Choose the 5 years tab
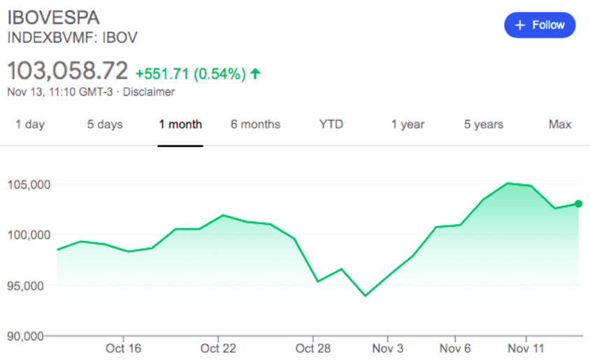 click(x=484, y=124)
